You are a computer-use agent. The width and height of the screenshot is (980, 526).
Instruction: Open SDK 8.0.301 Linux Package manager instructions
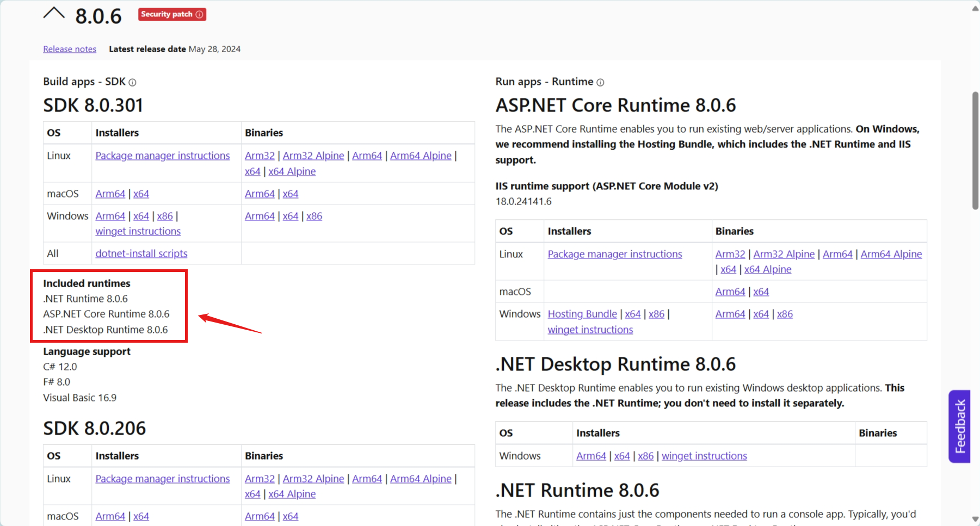[163, 156]
